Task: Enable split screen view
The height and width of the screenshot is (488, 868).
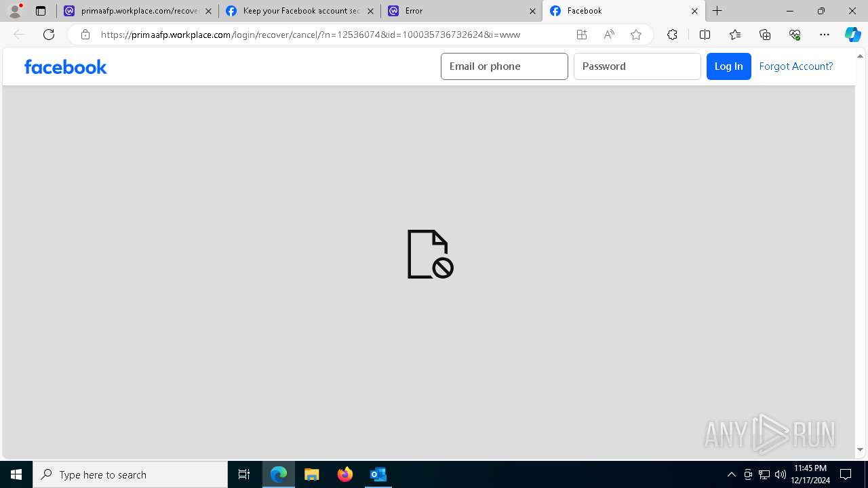Action: (x=705, y=35)
